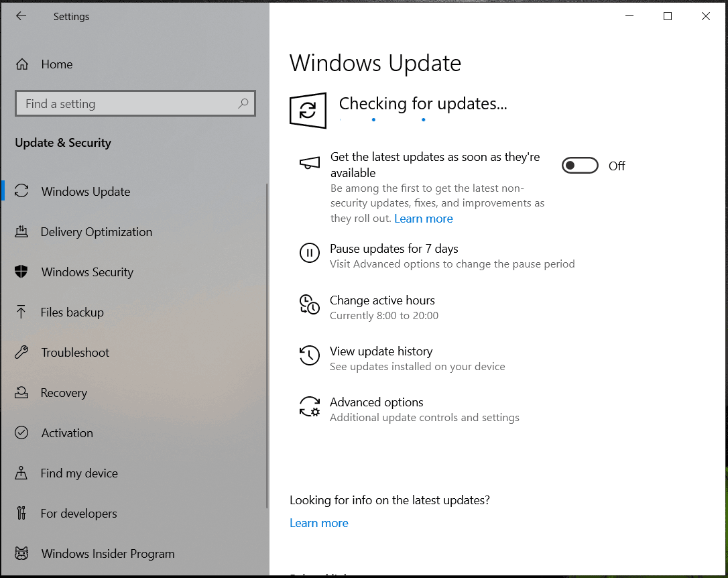Select Windows Update in the sidebar
This screenshot has width=728, height=578.
coord(86,191)
